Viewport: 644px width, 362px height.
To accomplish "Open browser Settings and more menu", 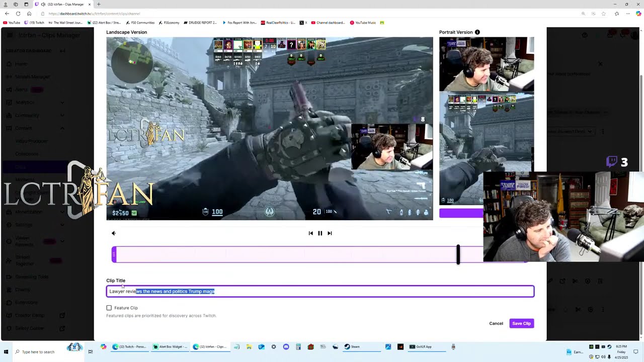I will coord(628,14).
